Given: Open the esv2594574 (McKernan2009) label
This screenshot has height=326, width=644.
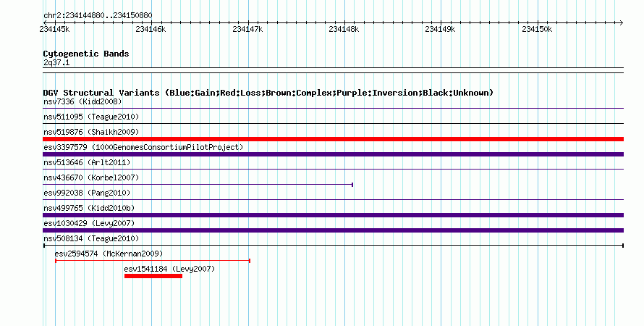Looking at the screenshot, I should [x=109, y=254].
